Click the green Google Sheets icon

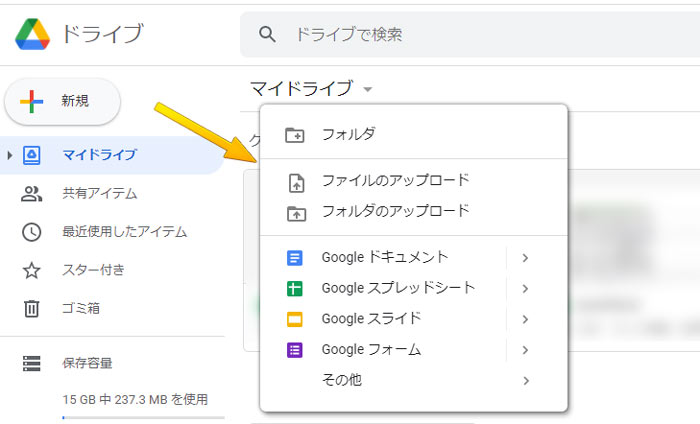[295, 288]
